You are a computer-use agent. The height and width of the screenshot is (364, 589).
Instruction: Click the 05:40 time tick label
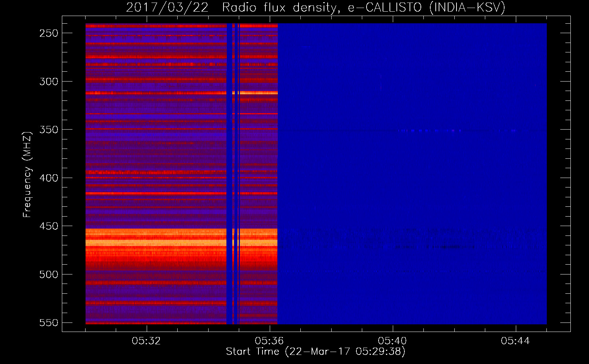tap(392, 341)
